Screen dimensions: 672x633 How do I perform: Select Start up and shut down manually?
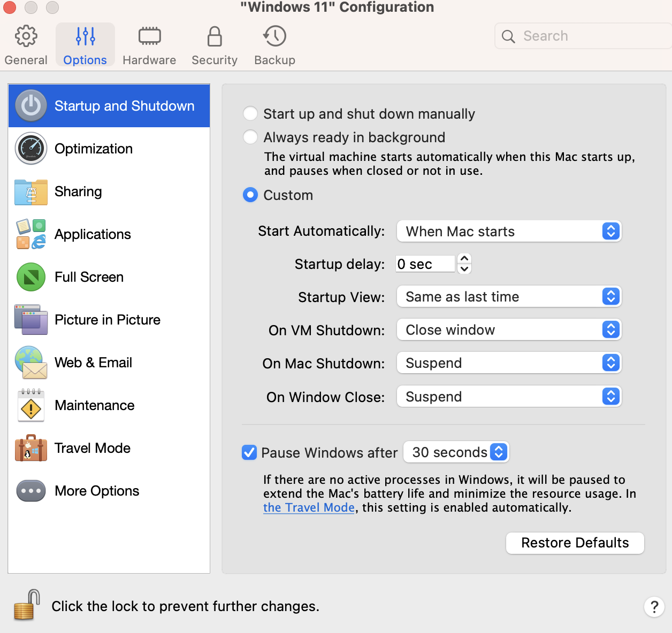(x=250, y=113)
